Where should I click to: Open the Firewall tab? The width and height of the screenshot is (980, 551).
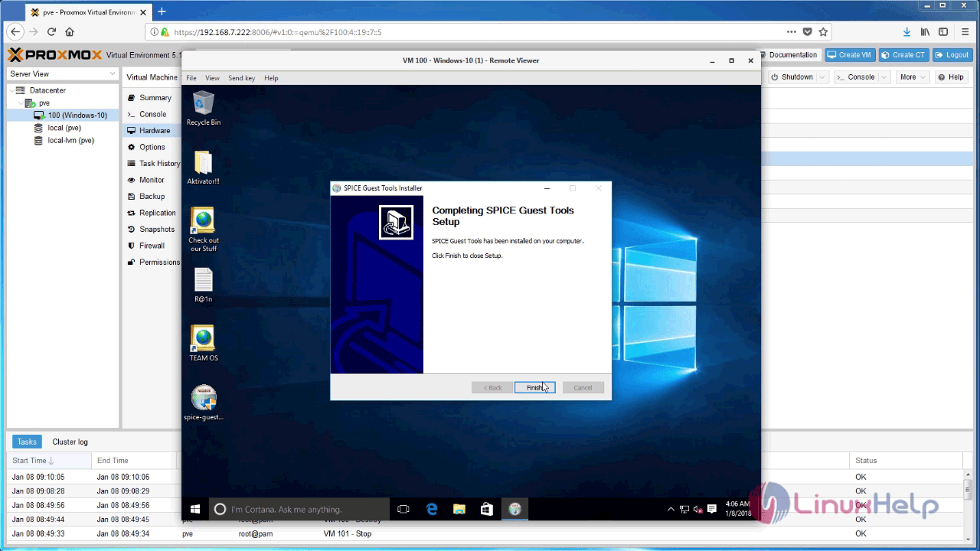(x=151, y=246)
